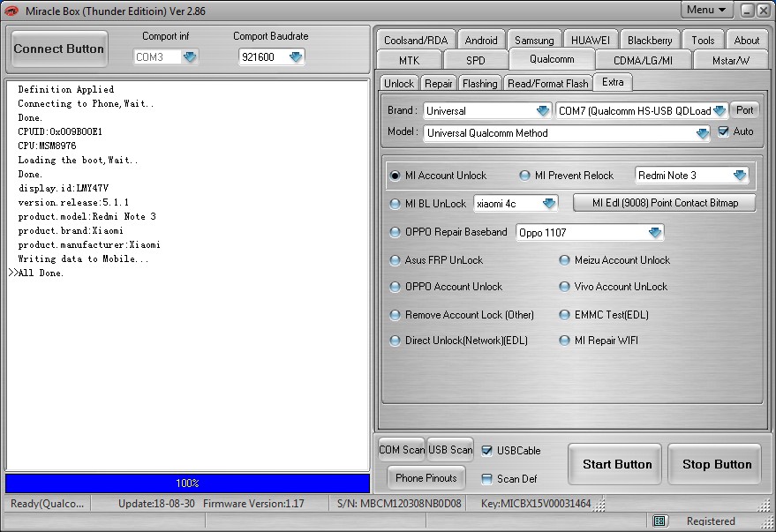Open the Flashing sub-tab
776x532 pixels.
(479, 84)
